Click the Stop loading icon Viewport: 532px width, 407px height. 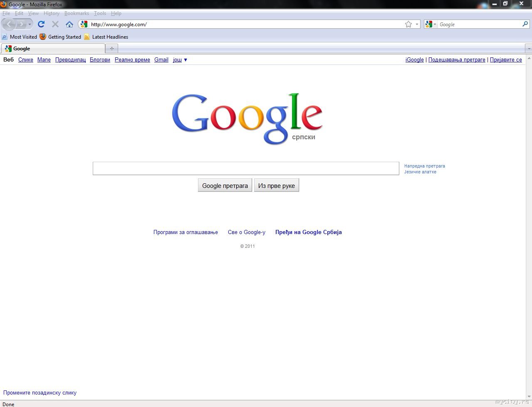(x=55, y=24)
